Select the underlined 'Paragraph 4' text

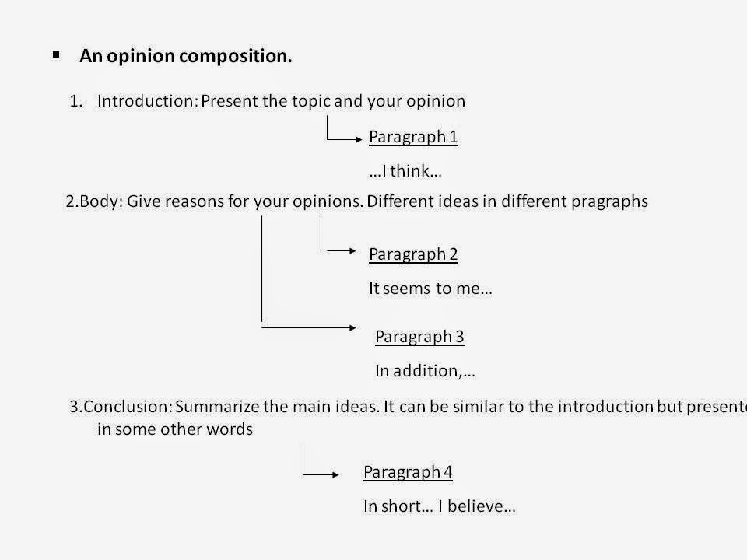(x=408, y=472)
